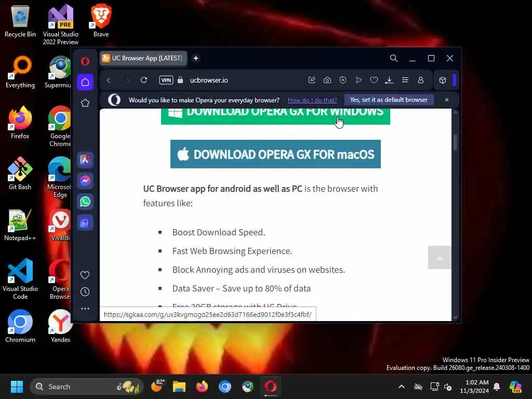Click the 'How do I do that?' link

point(312,100)
